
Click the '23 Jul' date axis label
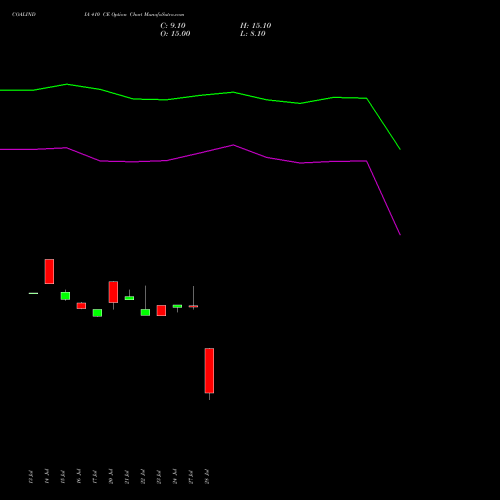pyautogui.click(x=159, y=477)
